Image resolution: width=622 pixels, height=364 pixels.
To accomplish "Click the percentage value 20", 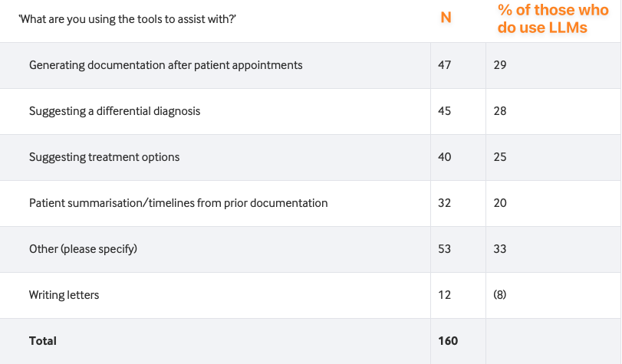I will [500, 203].
